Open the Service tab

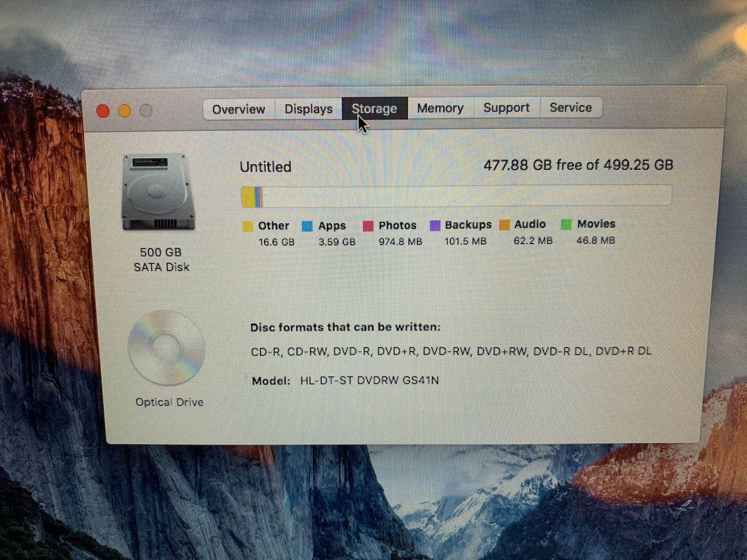571,107
